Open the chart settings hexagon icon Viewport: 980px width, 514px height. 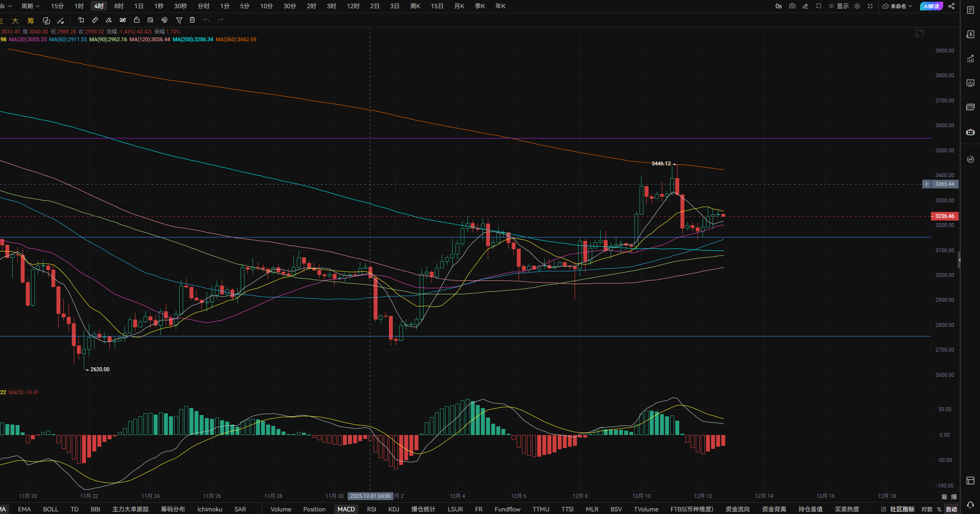857,6
